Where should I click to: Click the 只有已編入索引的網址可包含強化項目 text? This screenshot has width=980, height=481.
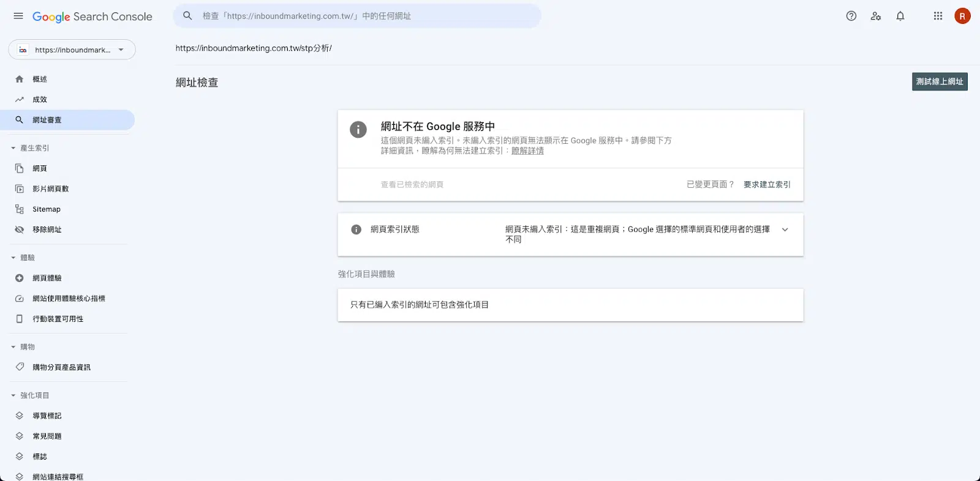[x=420, y=305]
